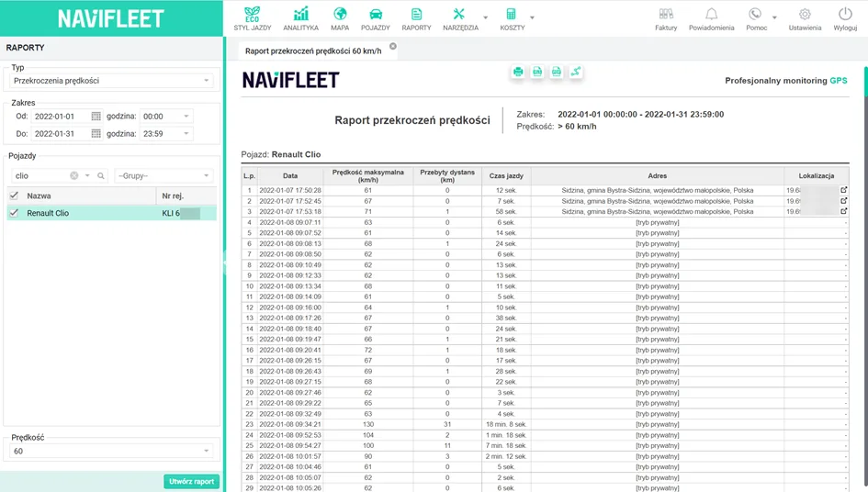
Task: Go to the Mapa view
Action: 340,18
